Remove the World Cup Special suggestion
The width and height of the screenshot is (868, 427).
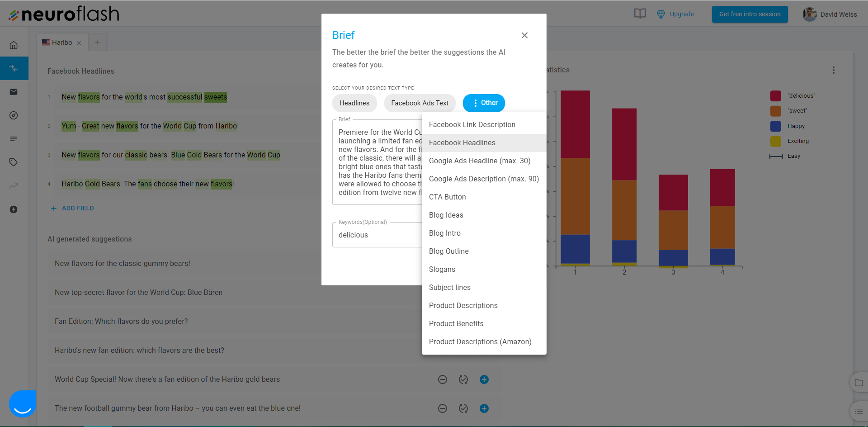[442, 380]
